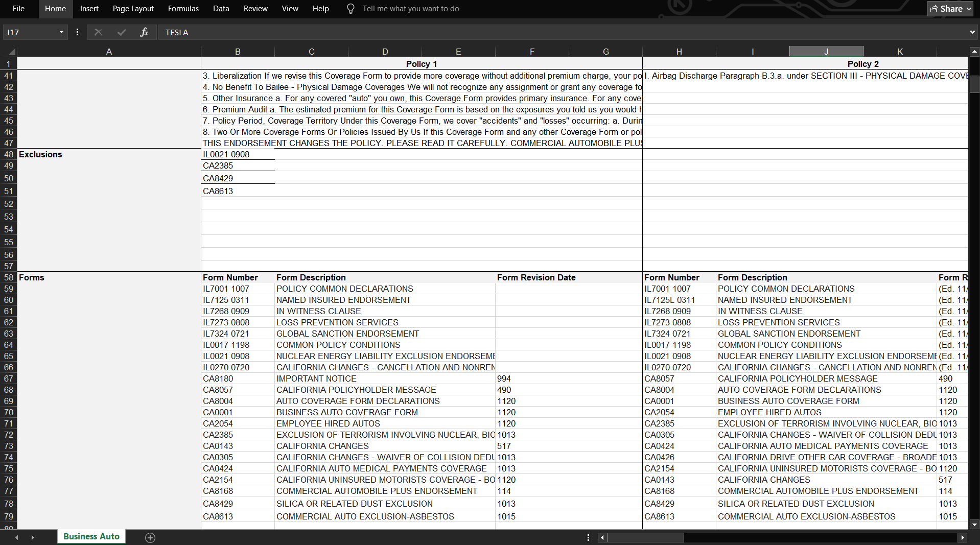Expand the formula bar
980x545 pixels.
pos(972,32)
